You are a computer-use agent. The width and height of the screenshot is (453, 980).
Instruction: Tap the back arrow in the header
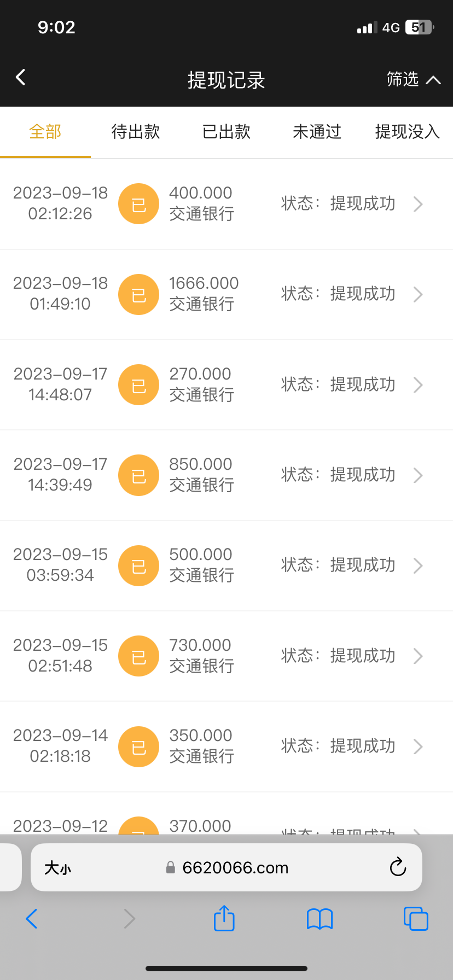pyautogui.click(x=21, y=78)
